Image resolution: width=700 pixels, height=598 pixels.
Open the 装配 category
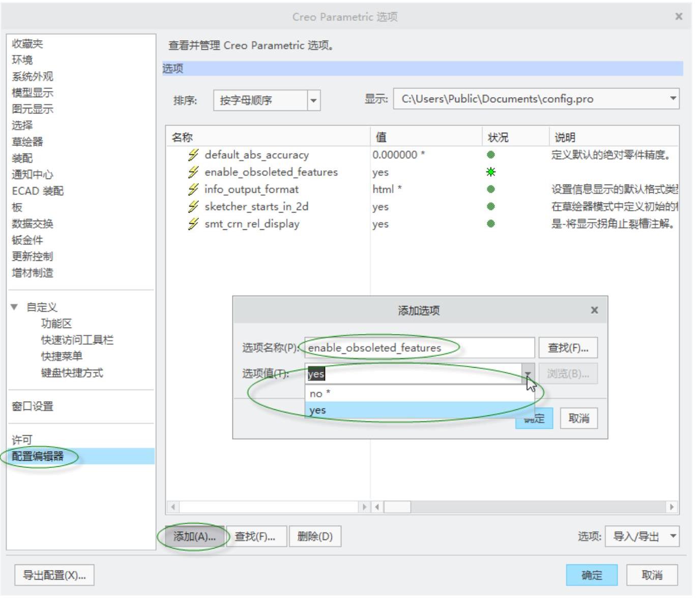[22, 158]
